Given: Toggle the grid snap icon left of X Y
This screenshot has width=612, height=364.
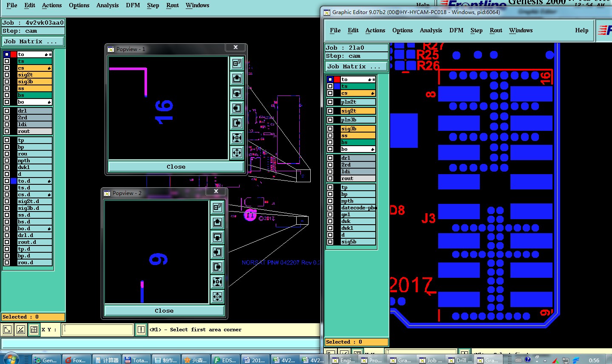Looking at the screenshot, I should pyautogui.click(x=34, y=329).
